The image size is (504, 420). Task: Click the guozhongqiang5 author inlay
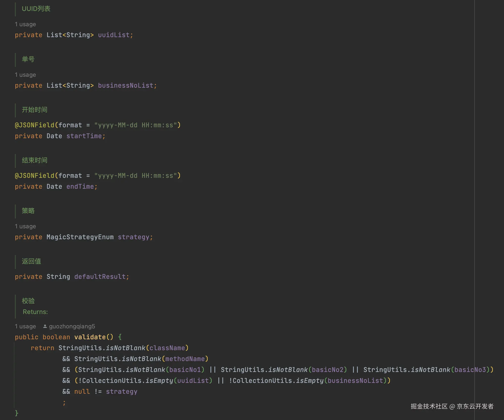pyautogui.click(x=72, y=326)
